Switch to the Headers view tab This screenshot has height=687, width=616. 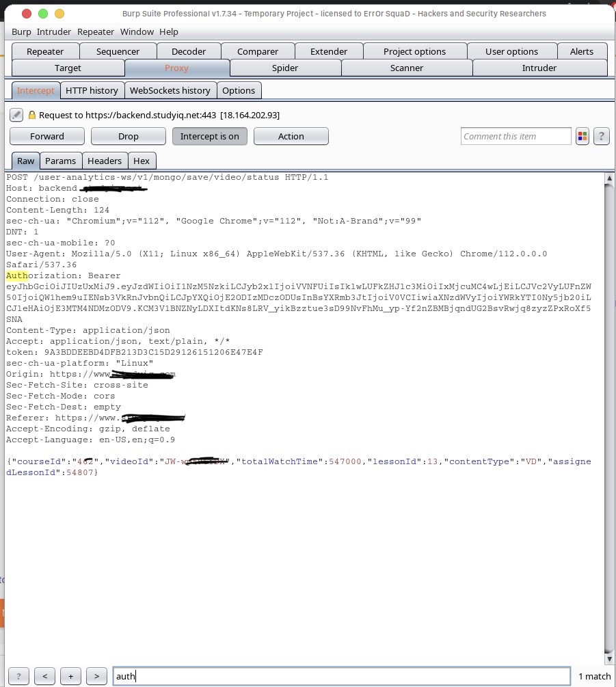(x=105, y=161)
